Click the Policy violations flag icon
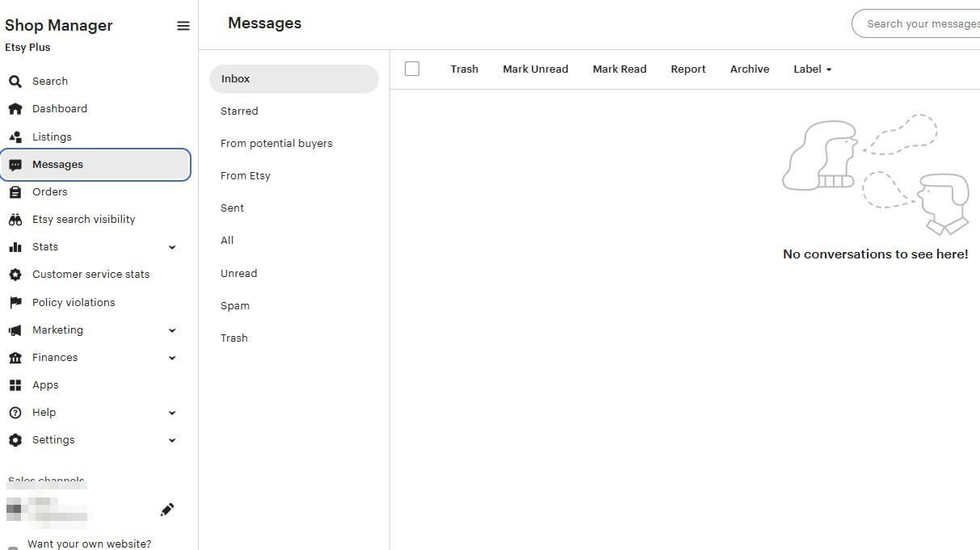 pos(15,303)
